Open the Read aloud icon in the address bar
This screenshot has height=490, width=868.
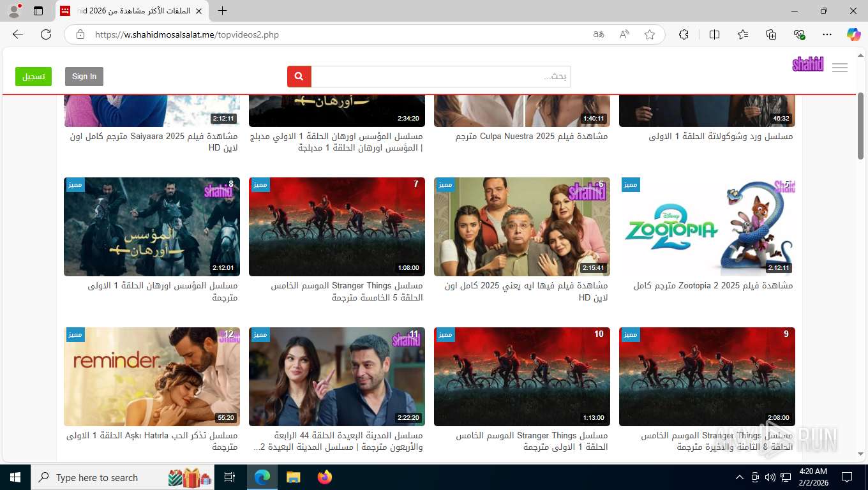[624, 34]
